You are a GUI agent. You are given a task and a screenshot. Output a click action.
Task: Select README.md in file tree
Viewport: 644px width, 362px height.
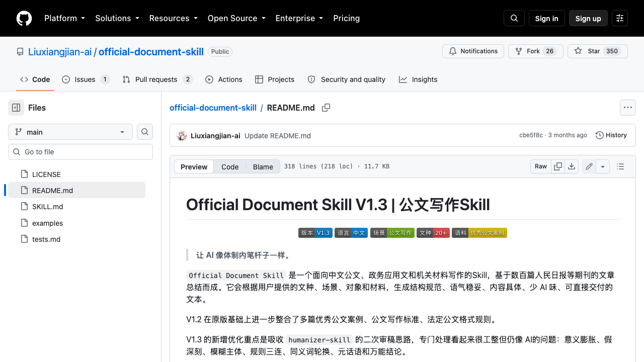76,191
